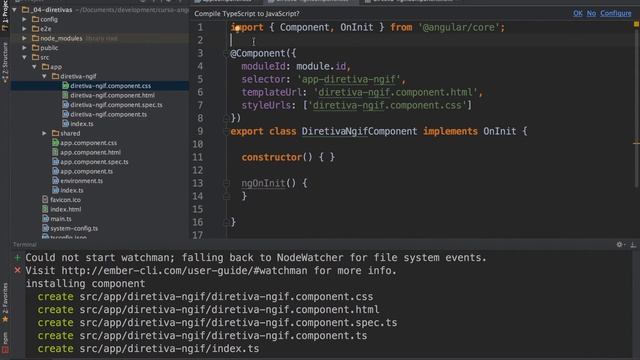Screen dimensions: 640x360
Task: Expand the shared folder
Action: (44, 133)
